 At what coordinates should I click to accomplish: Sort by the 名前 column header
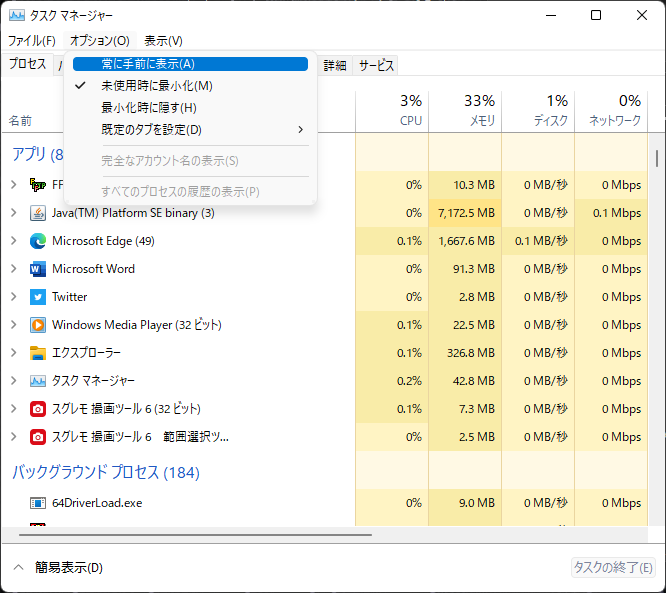20,121
